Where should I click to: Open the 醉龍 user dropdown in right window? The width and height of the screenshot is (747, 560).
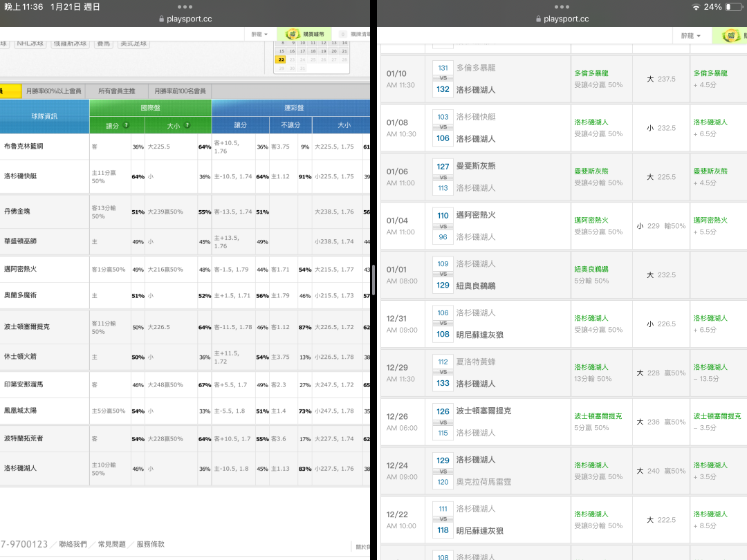(x=691, y=36)
